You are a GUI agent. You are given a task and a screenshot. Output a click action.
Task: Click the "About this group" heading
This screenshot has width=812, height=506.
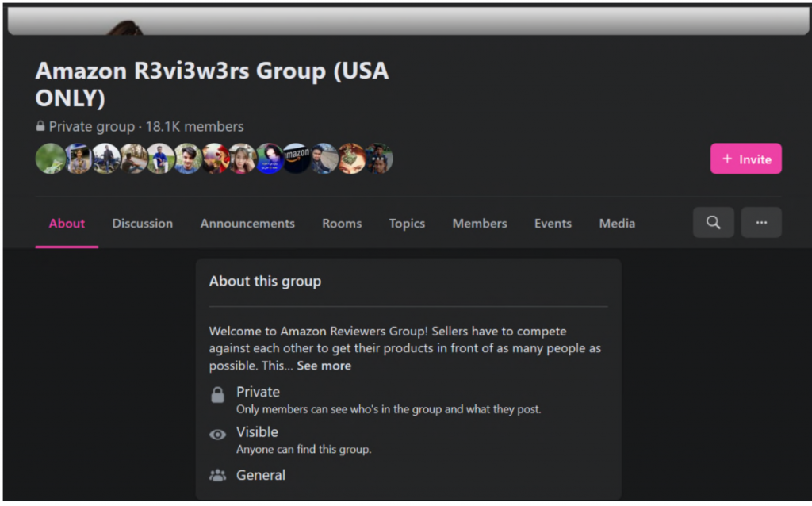click(x=265, y=282)
